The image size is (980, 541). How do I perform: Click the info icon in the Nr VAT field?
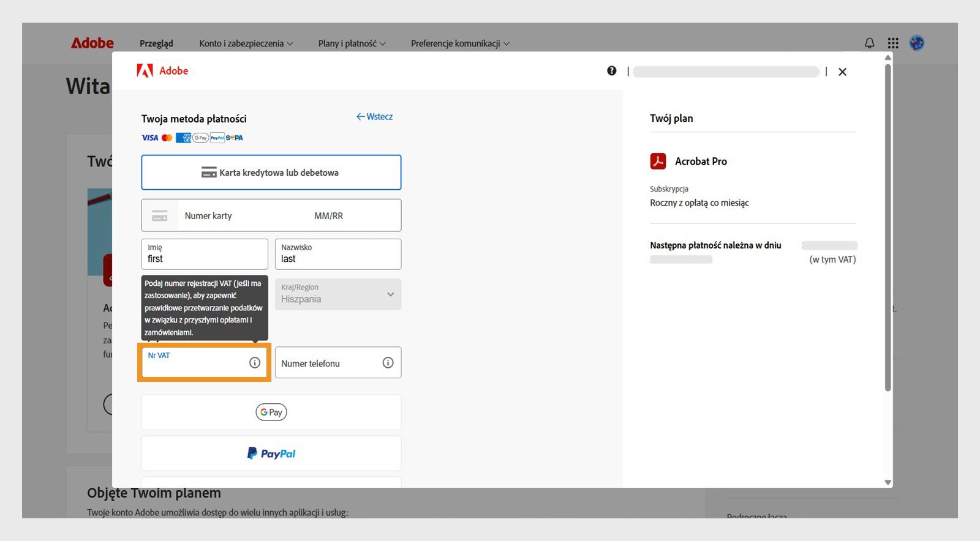coord(255,363)
